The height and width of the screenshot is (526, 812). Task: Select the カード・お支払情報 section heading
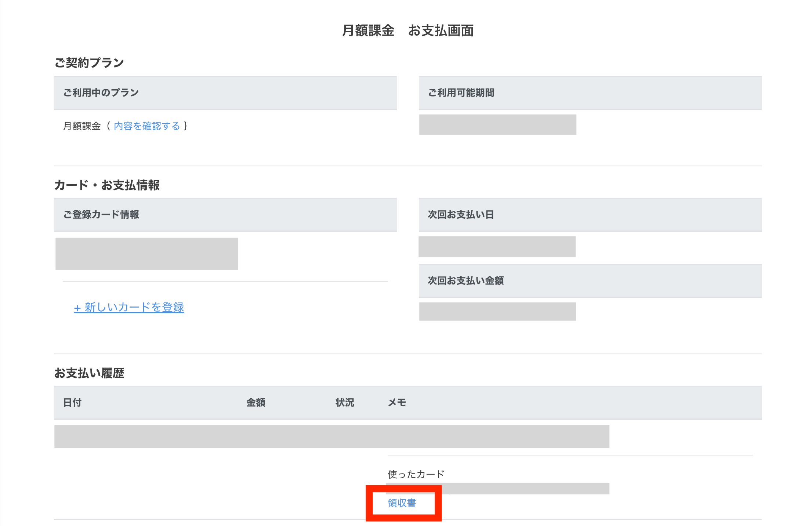107,185
